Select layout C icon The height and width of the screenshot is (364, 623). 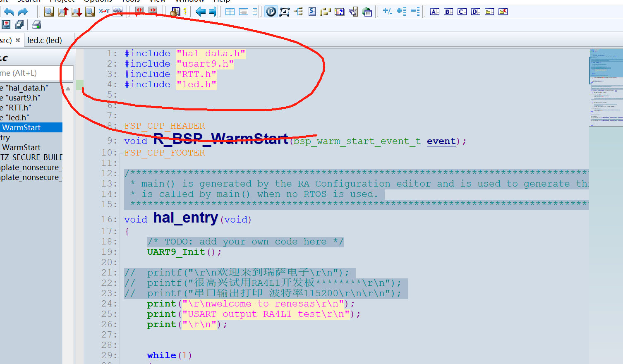pos(462,12)
